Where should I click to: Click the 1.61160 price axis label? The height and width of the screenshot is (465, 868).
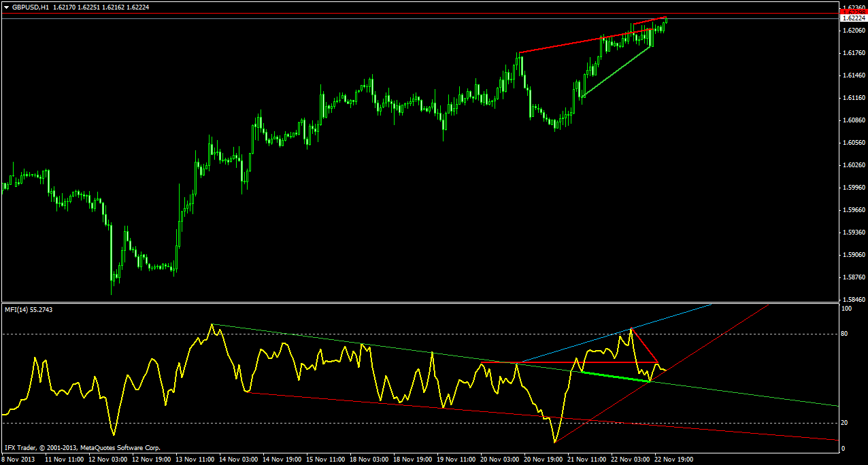[x=853, y=98]
